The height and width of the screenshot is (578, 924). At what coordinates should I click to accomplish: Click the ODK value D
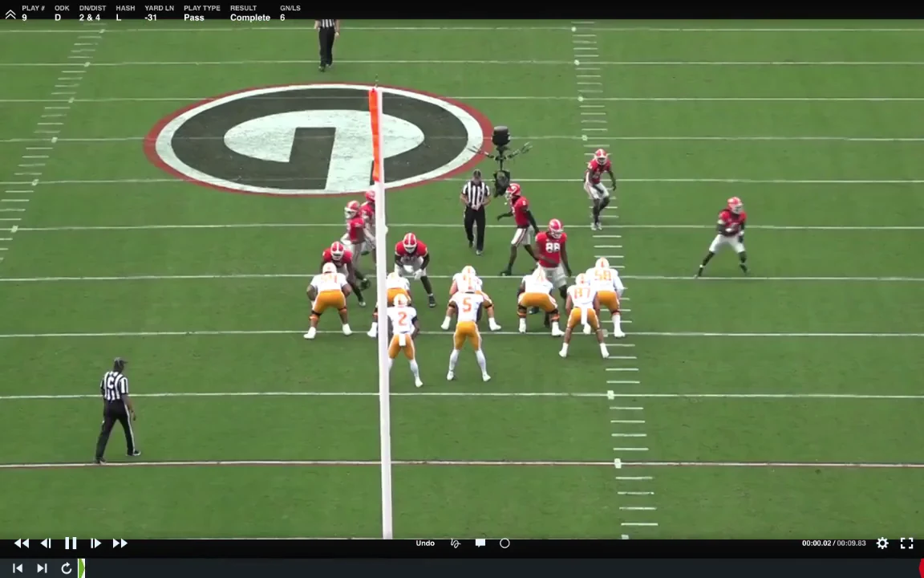pyautogui.click(x=58, y=18)
